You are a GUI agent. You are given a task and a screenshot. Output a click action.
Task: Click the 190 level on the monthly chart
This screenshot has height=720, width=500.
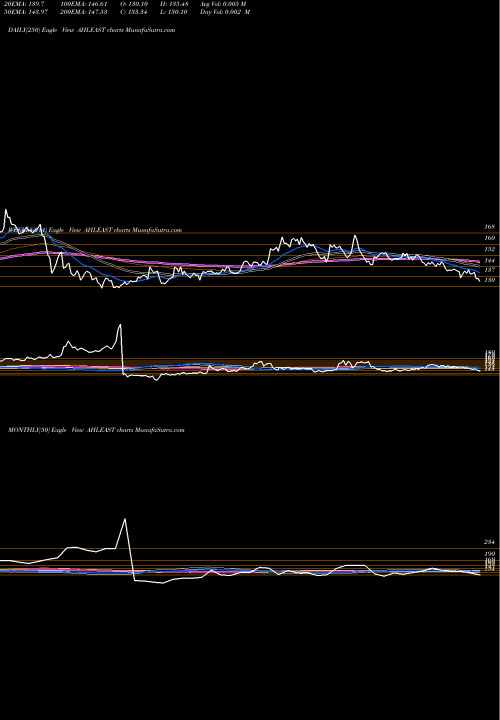(489, 554)
